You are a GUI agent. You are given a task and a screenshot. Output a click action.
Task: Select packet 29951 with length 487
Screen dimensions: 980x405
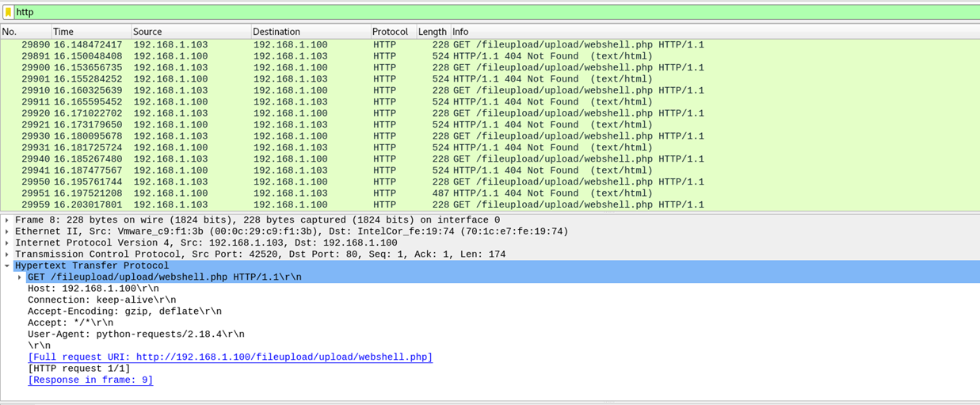(x=490, y=193)
